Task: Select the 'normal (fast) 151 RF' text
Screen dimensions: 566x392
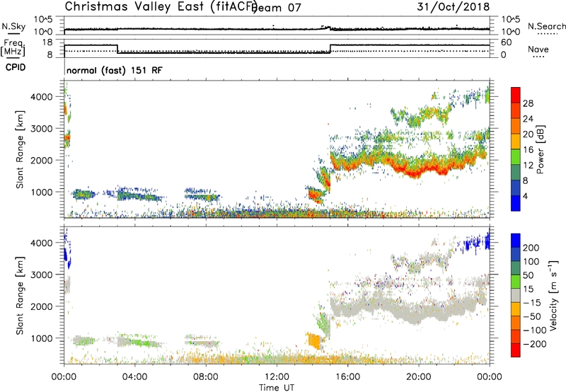Action: click(115, 70)
